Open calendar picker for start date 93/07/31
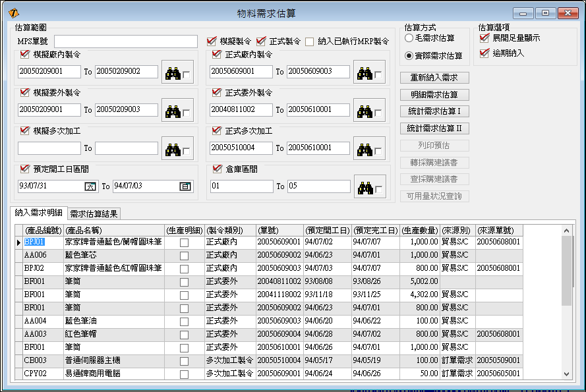The image size is (586, 392). tap(90, 186)
